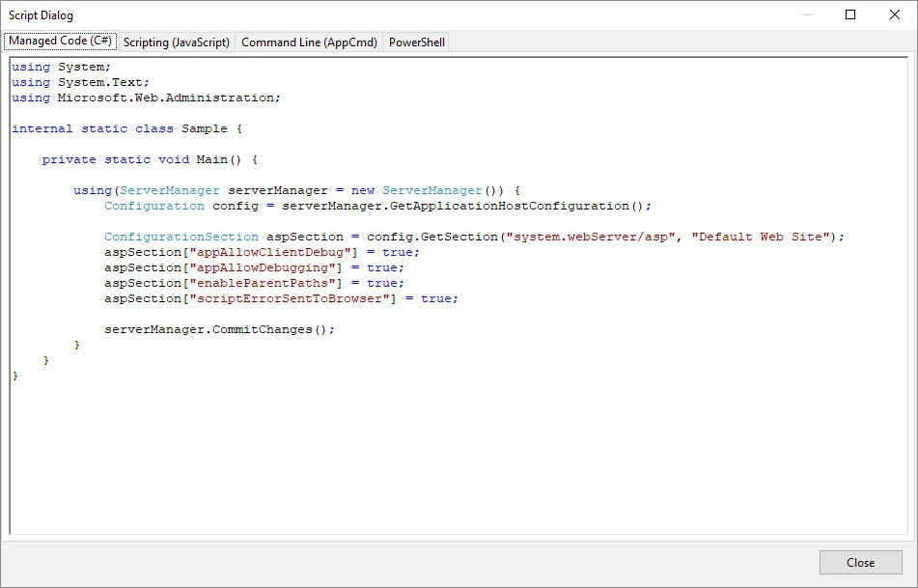Image resolution: width=918 pixels, height=588 pixels.
Task: Click the "using System.Text;" line
Action: point(80,82)
